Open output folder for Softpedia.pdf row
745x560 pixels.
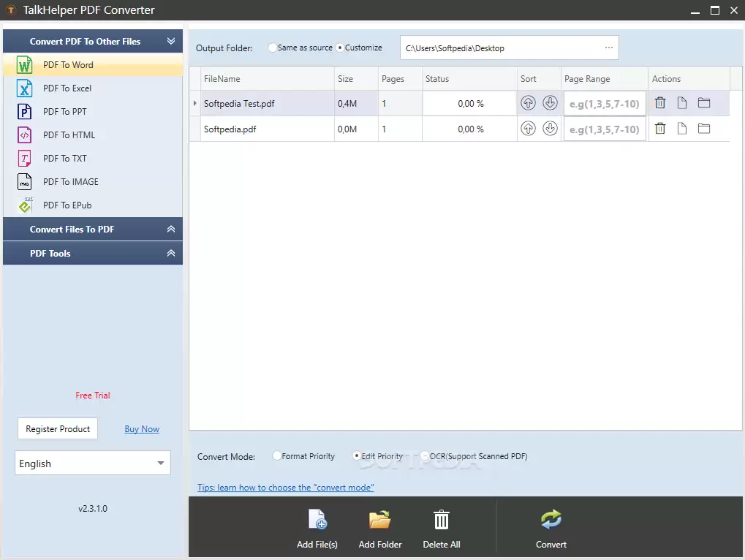pos(704,129)
